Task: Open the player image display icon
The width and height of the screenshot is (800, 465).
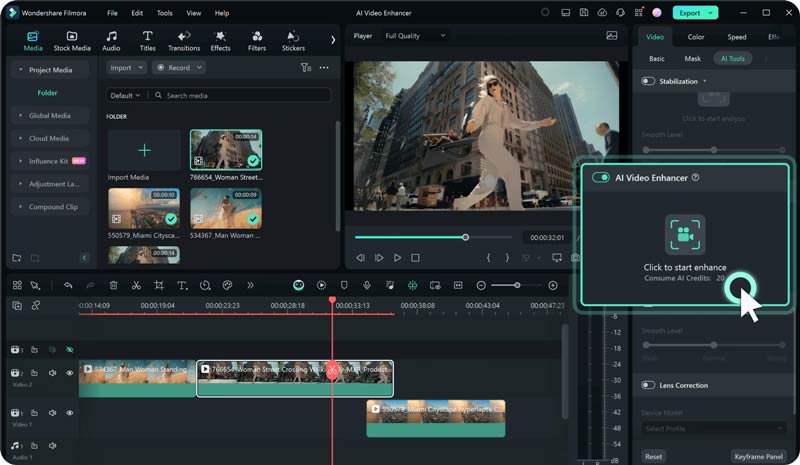Action: [x=612, y=36]
